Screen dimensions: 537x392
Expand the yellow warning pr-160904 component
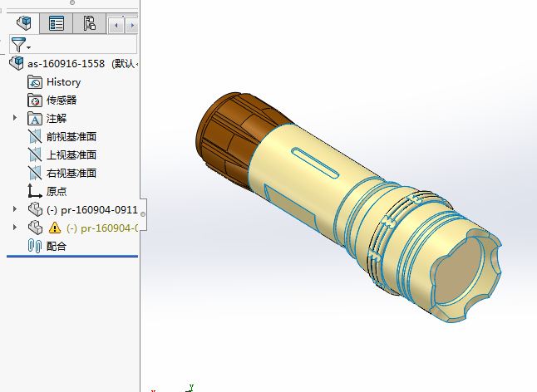14,227
